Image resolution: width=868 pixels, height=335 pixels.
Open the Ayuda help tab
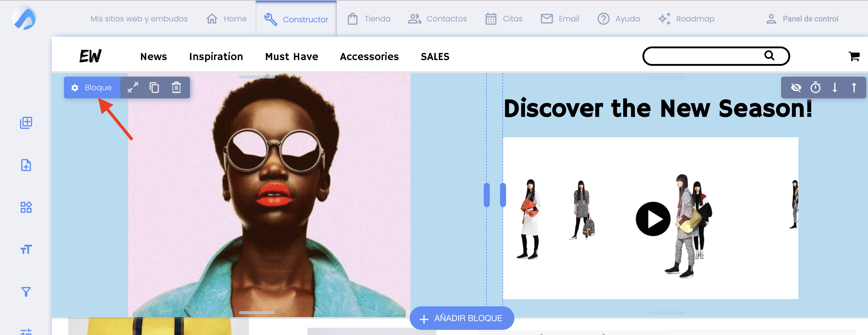619,19
